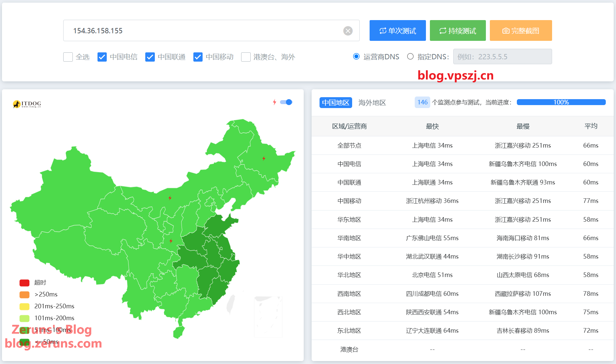The image size is (616, 364).
Task: Select the 指定DNS radio button
Action: click(x=410, y=57)
